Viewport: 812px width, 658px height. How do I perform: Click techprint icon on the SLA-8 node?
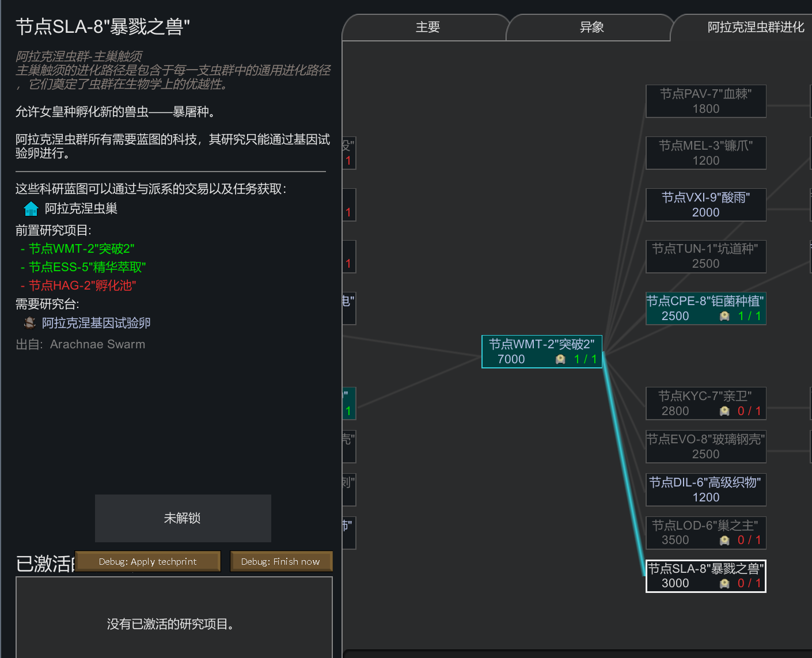tap(724, 584)
